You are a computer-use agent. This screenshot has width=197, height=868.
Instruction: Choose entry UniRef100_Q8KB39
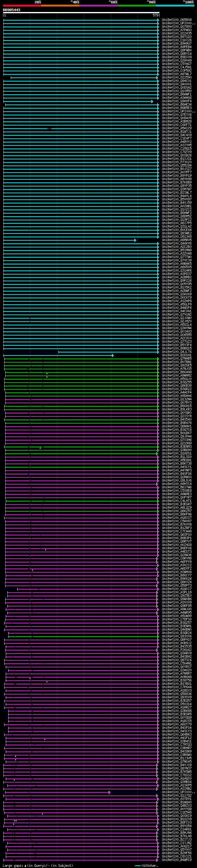pos(177,386)
